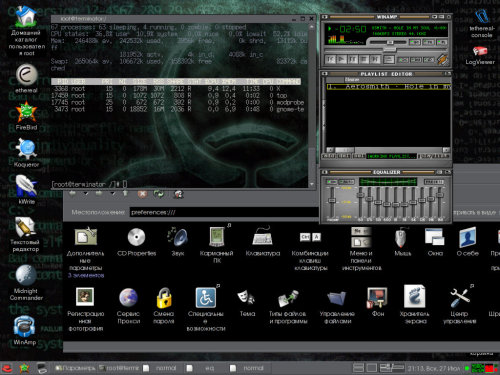Open the Дополнительные параметры folder
The width and height of the screenshot is (500, 375).
pyautogui.click(x=86, y=252)
